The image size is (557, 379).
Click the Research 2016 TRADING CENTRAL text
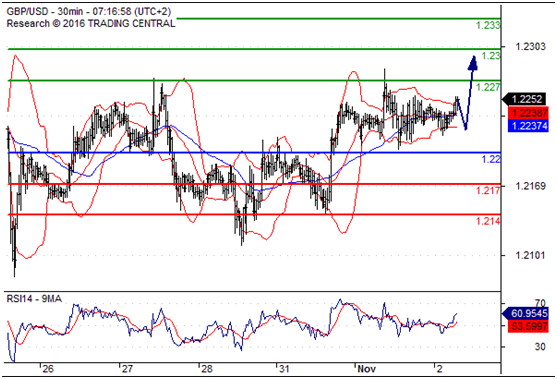point(91,24)
